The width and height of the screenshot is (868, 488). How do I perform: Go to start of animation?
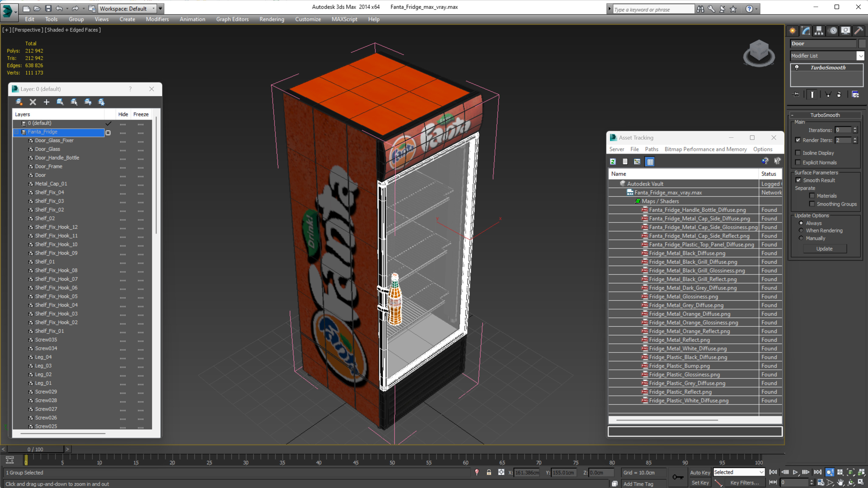(773, 472)
